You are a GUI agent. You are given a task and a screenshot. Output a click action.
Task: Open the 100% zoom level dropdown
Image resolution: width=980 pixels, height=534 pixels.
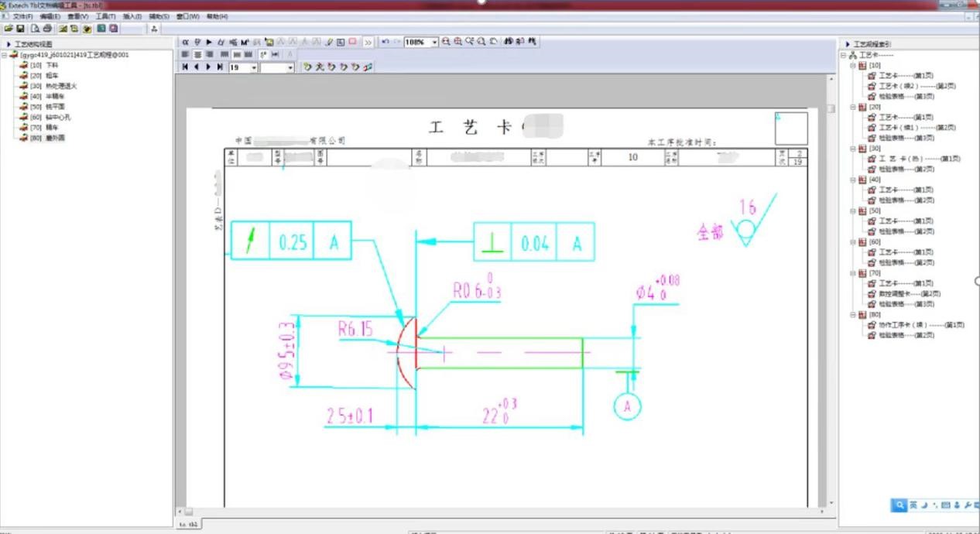coord(434,43)
